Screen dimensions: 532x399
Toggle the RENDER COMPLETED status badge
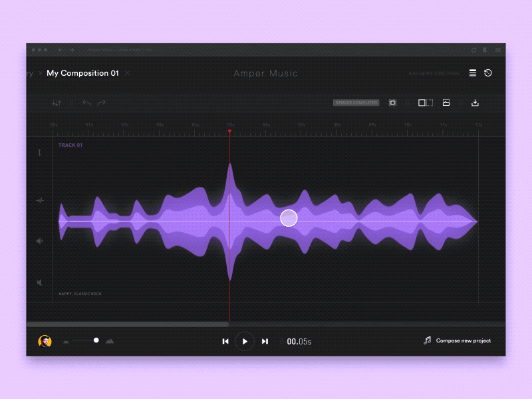[x=356, y=102]
